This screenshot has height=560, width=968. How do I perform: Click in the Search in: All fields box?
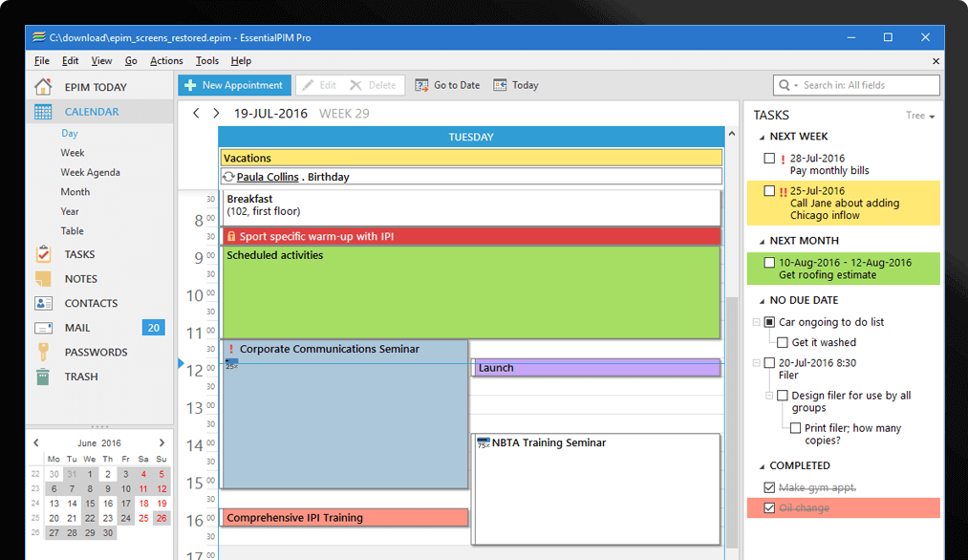pos(856,85)
